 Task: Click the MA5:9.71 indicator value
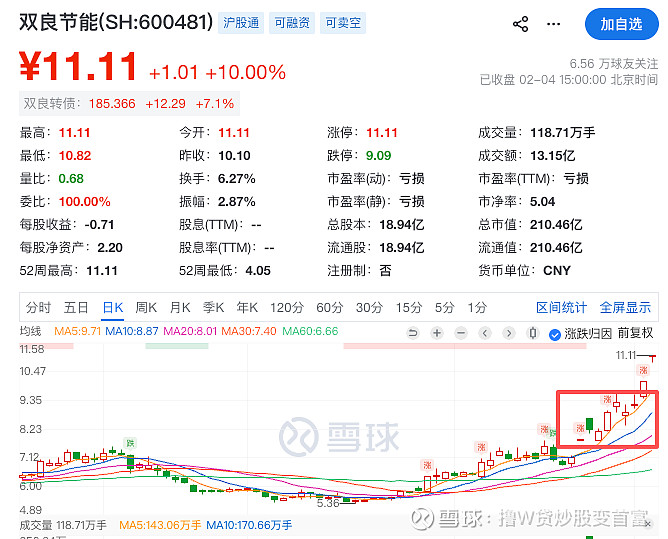[78, 331]
